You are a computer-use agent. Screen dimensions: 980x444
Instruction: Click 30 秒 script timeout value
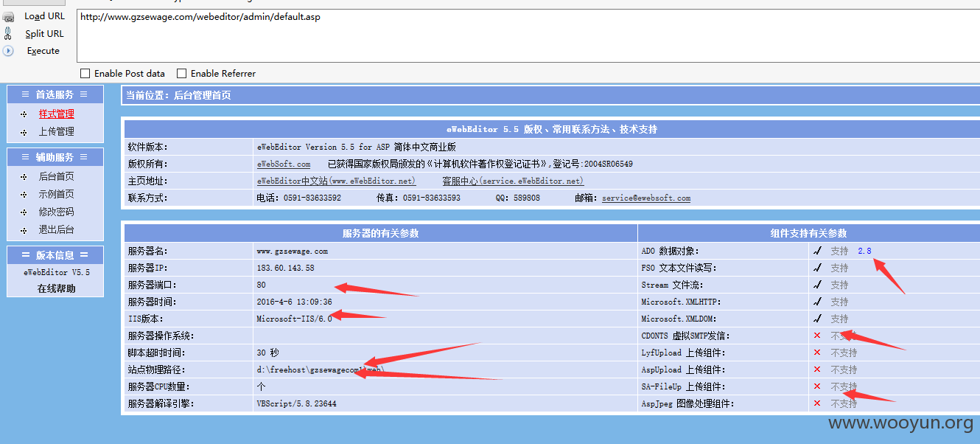point(267,353)
